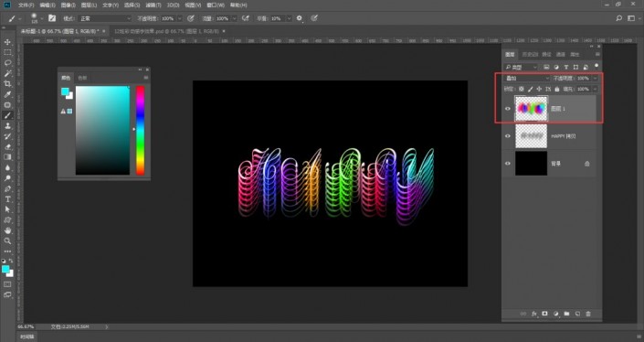Hide the background layer using its eye
This screenshot has width=644, height=342.
[508, 163]
